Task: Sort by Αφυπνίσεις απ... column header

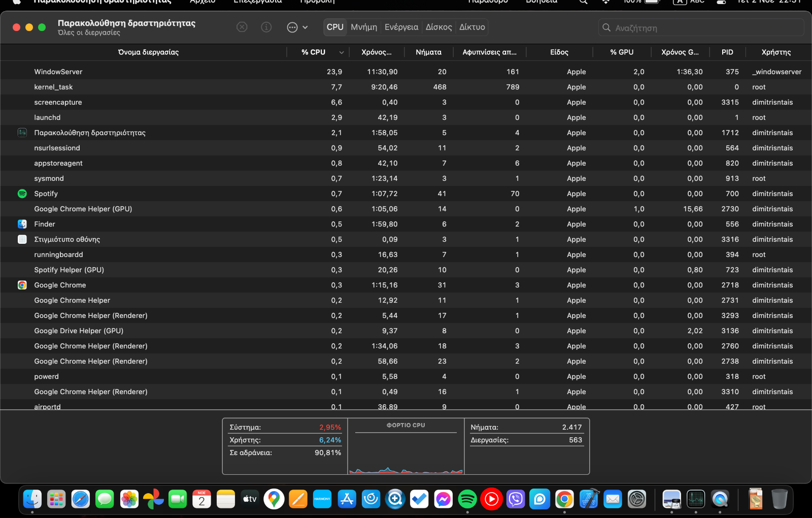Action: click(489, 52)
